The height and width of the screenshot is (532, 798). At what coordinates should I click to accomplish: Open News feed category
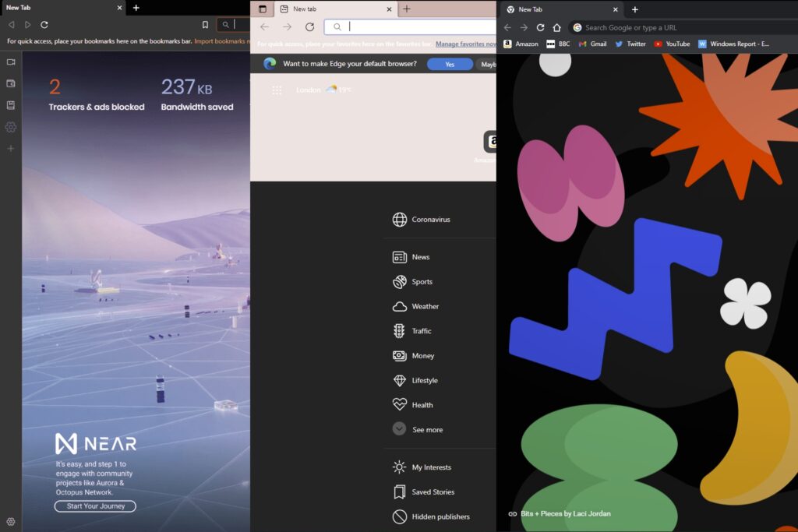point(411,257)
